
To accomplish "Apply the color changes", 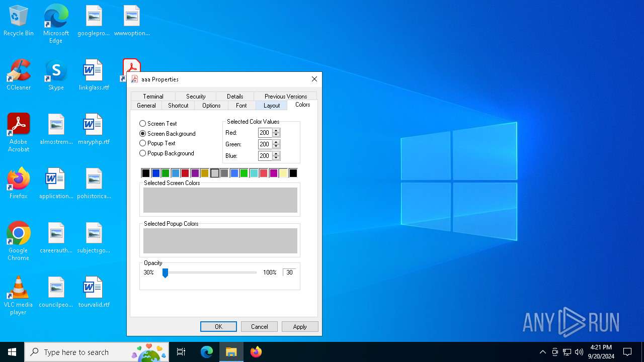I will point(300,327).
